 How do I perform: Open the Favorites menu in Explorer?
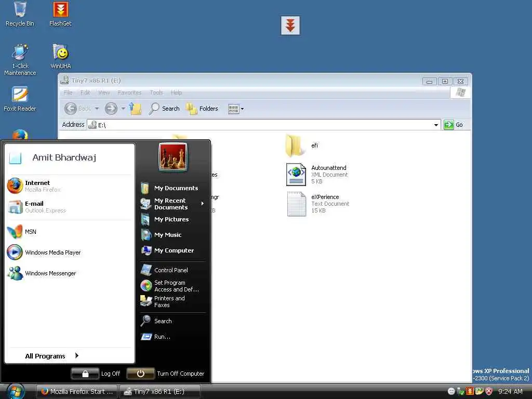coord(129,92)
